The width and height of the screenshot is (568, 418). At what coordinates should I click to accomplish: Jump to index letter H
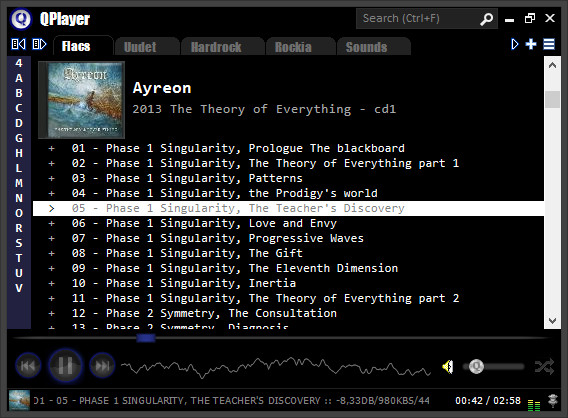click(19, 153)
